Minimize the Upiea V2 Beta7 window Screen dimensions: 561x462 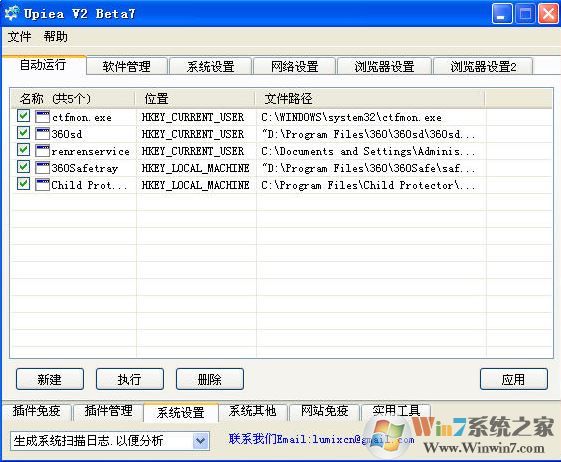tap(502, 14)
